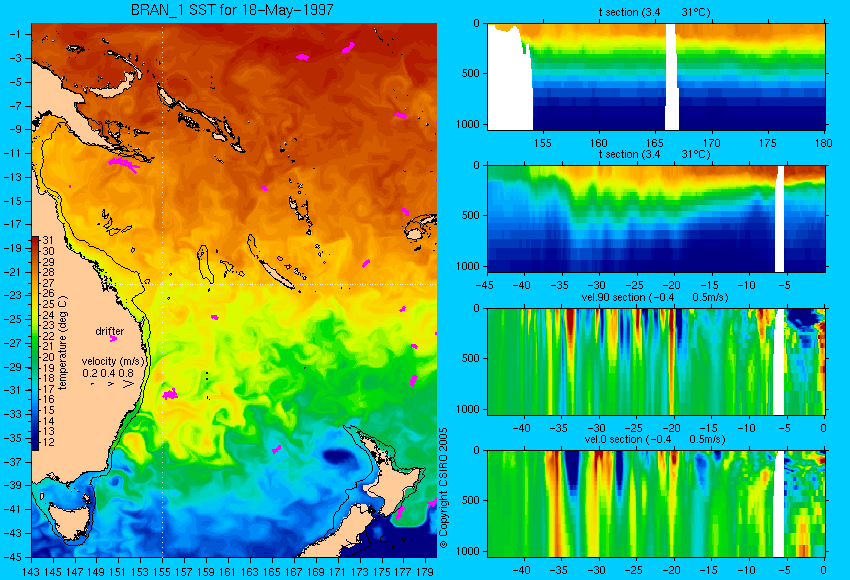
Task: Click longitude tick 143 on the map axis
Action: pos(31,572)
